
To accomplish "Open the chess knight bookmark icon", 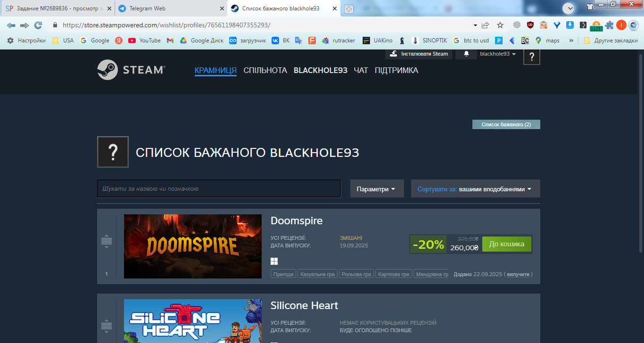I will [x=402, y=41].
